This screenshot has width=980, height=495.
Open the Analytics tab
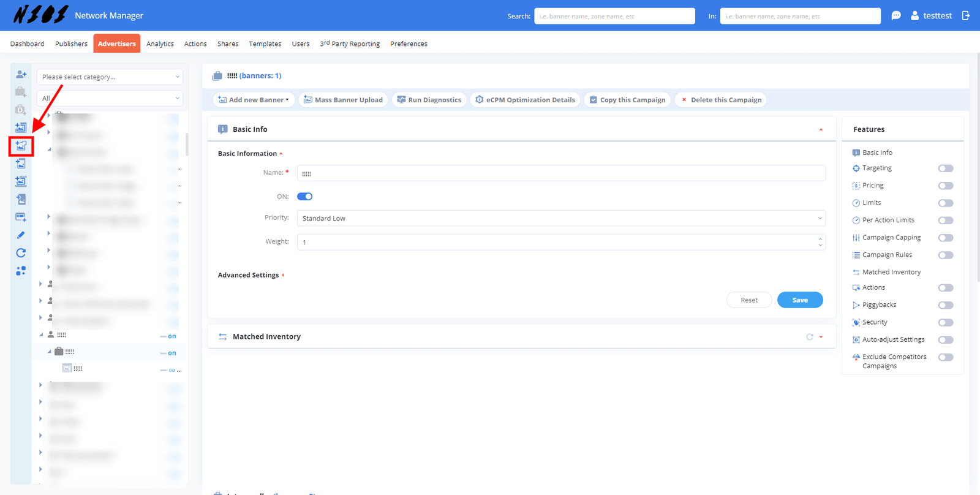160,43
